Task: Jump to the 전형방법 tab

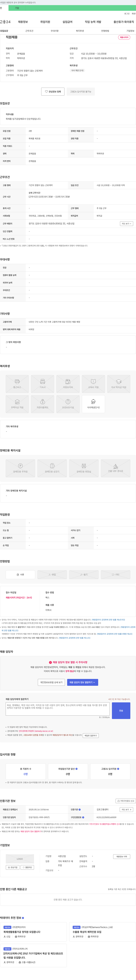Action: [105, 31]
